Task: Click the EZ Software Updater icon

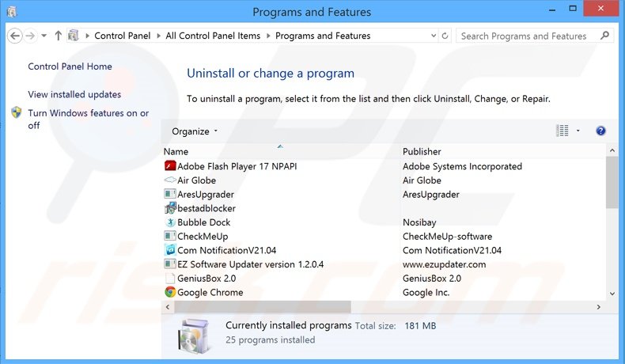Action: point(170,264)
